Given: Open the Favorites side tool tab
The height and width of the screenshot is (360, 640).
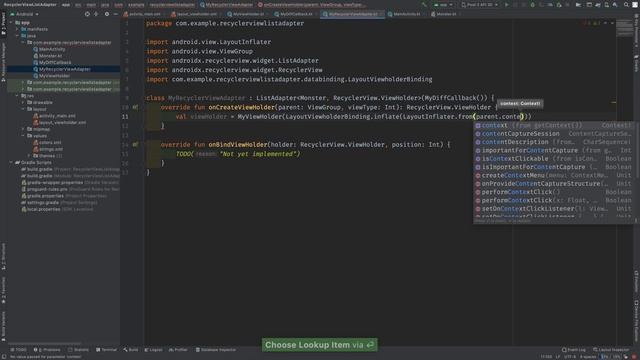Looking at the screenshot, I should (3, 290).
